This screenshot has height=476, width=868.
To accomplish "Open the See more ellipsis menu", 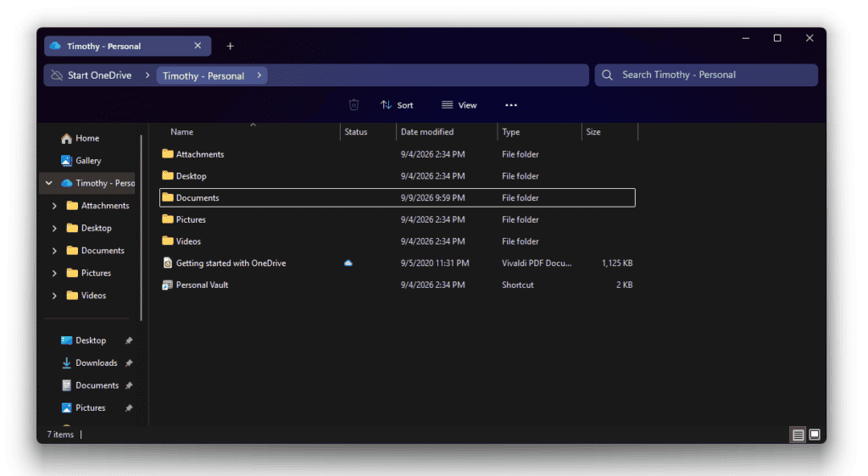I will [x=511, y=105].
